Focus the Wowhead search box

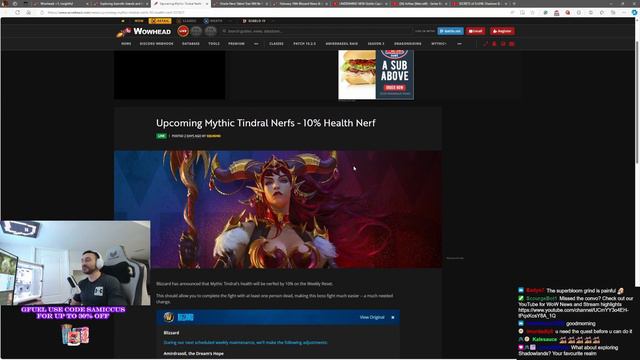(x=316, y=31)
